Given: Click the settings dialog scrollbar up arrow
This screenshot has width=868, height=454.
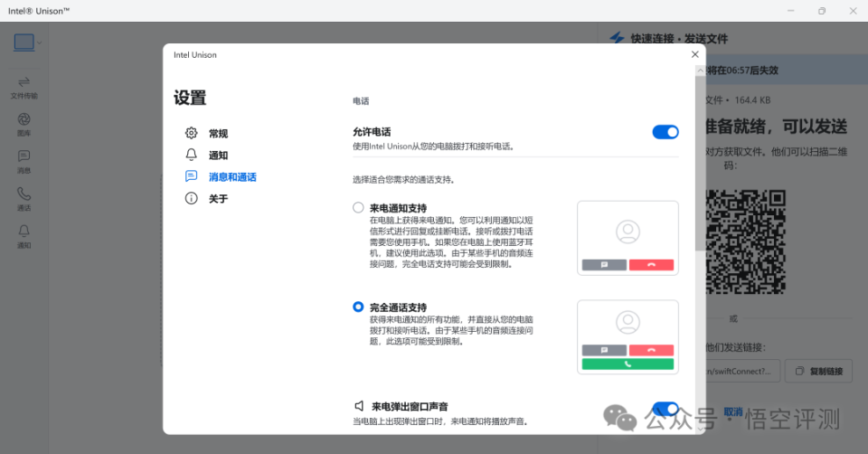Looking at the screenshot, I should tap(700, 71).
